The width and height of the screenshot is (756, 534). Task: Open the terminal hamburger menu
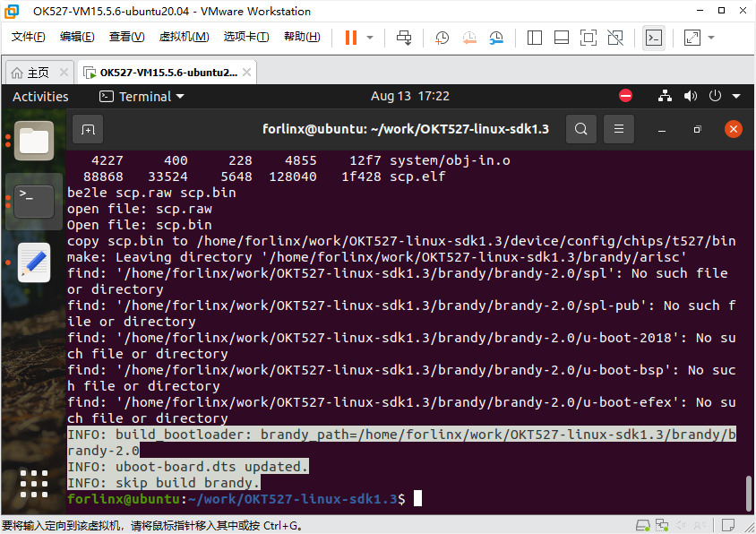point(619,129)
